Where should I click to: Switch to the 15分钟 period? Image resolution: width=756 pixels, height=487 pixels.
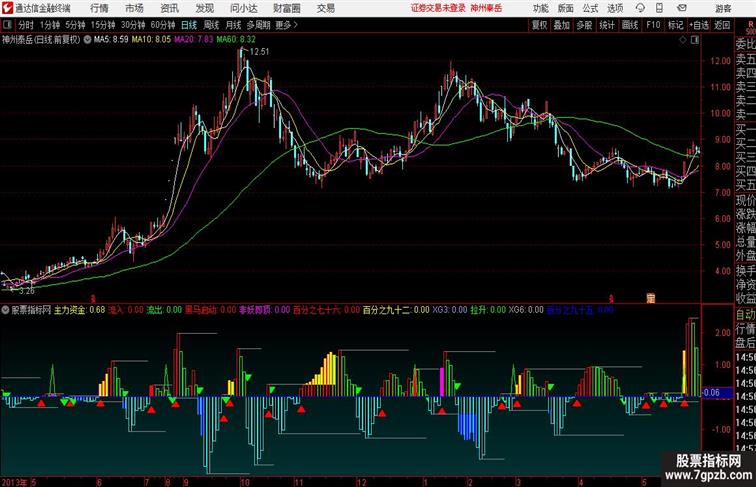103,25
